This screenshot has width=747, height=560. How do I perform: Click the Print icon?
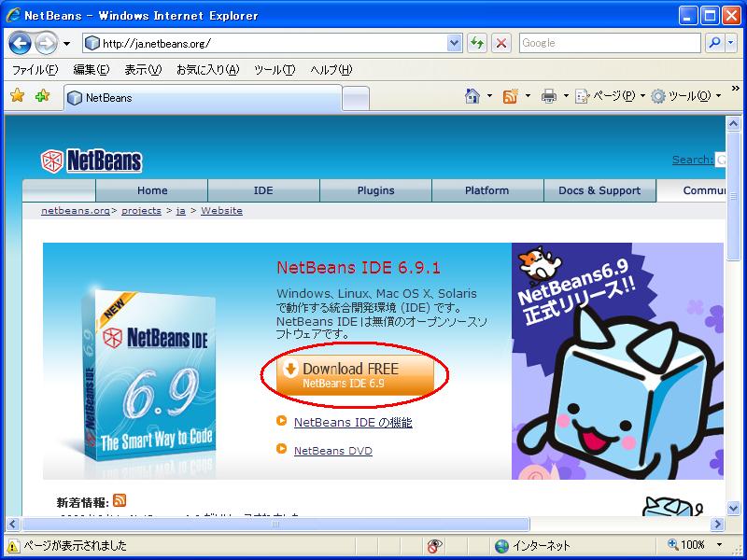pyautogui.click(x=549, y=96)
